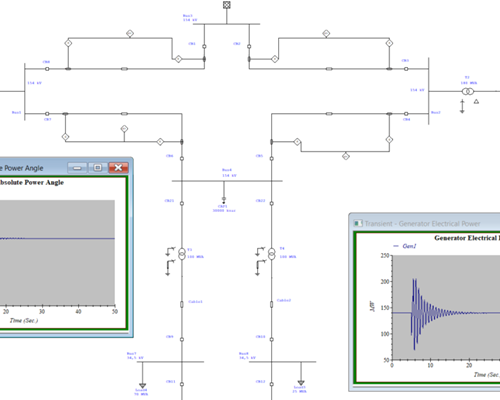Viewport: 500px width, 400px height.
Task: Click the Cable2 label
Action: point(284,300)
